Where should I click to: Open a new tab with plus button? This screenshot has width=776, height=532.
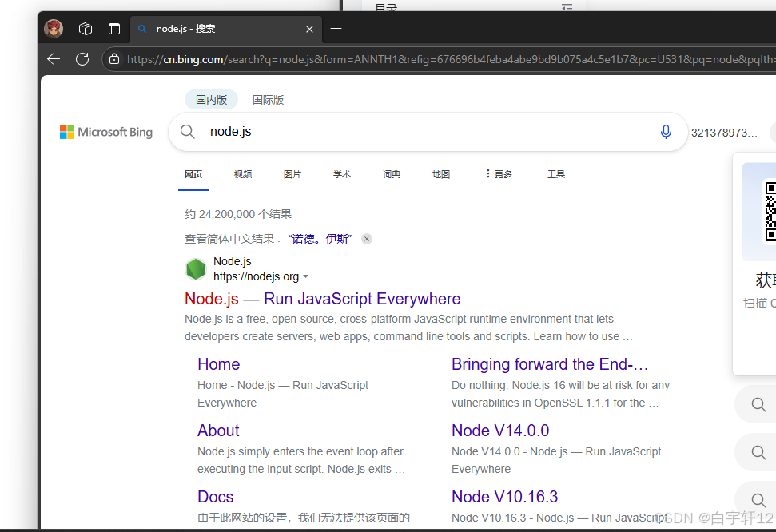tap(336, 29)
